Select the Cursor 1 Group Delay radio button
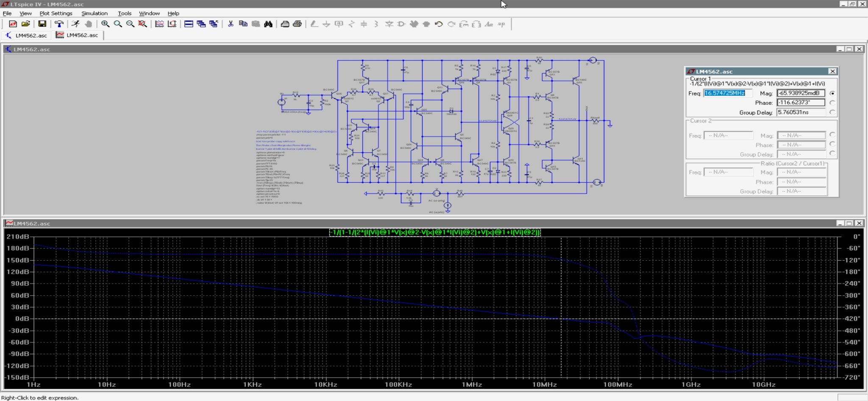The height and width of the screenshot is (401, 868). coord(832,112)
